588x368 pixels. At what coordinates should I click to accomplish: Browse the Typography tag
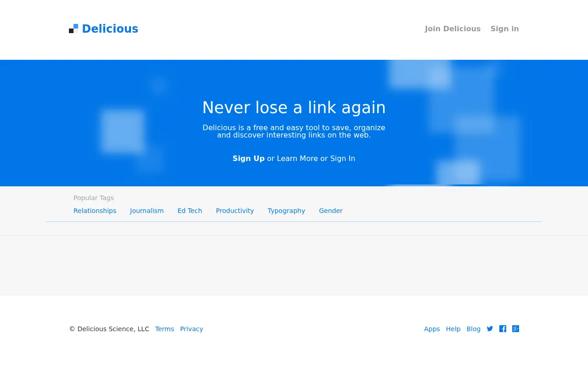click(x=286, y=211)
